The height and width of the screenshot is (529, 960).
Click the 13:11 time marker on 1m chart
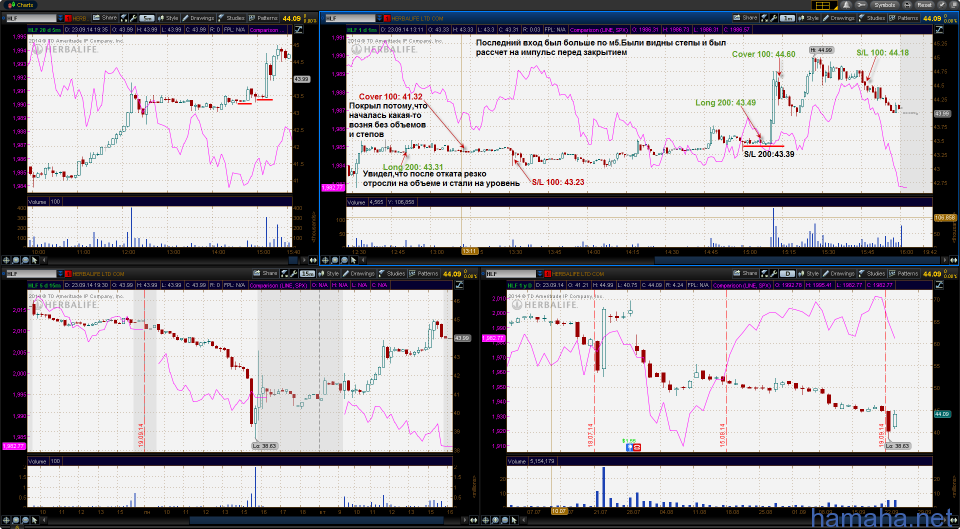click(470, 250)
